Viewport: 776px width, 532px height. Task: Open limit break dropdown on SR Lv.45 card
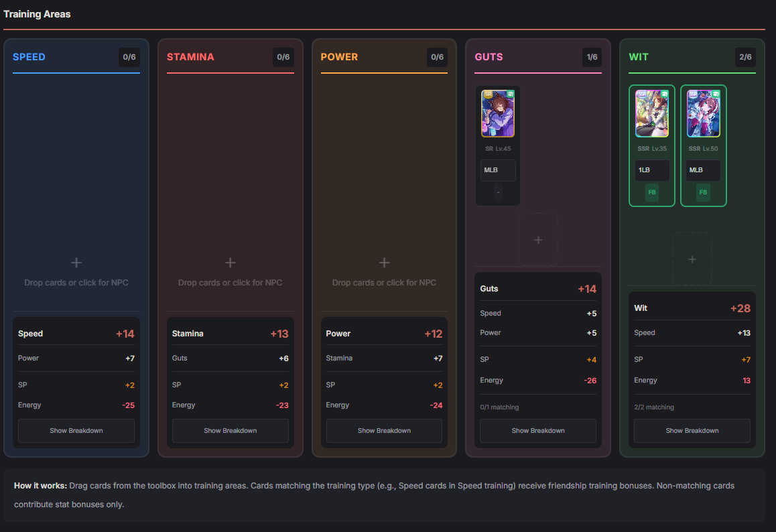(x=498, y=170)
